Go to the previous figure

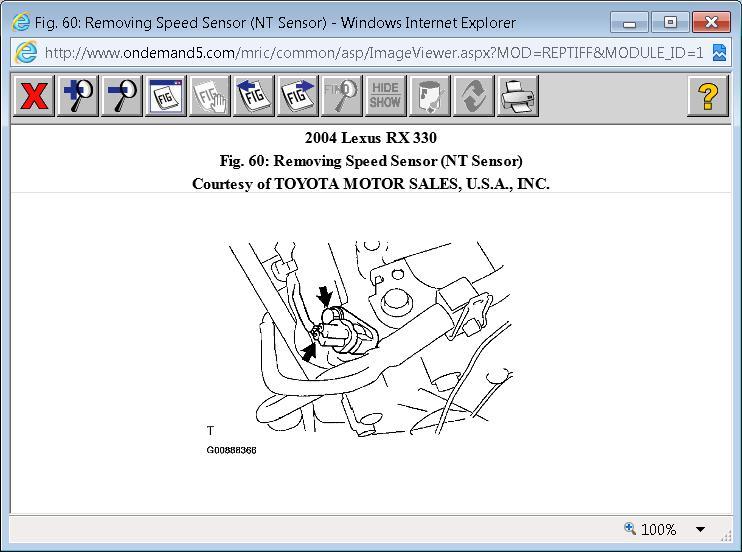pyautogui.click(x=254, y=96)
